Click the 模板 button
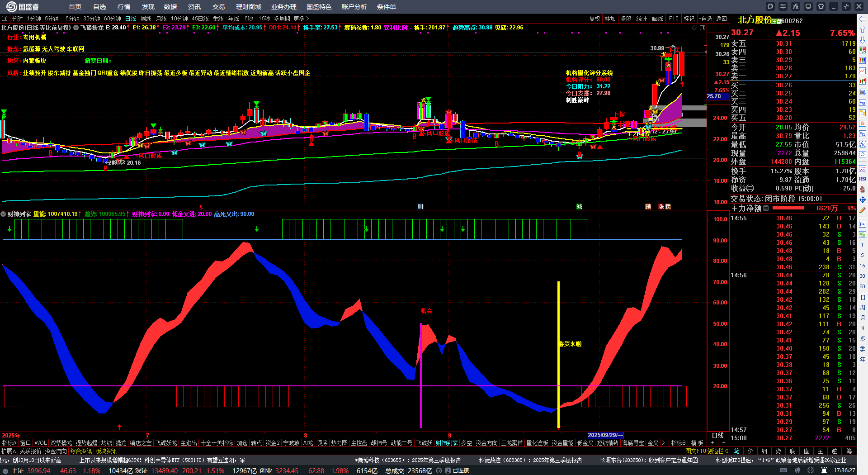The width and height of the screenshot is (868, 475). [697, 443]
